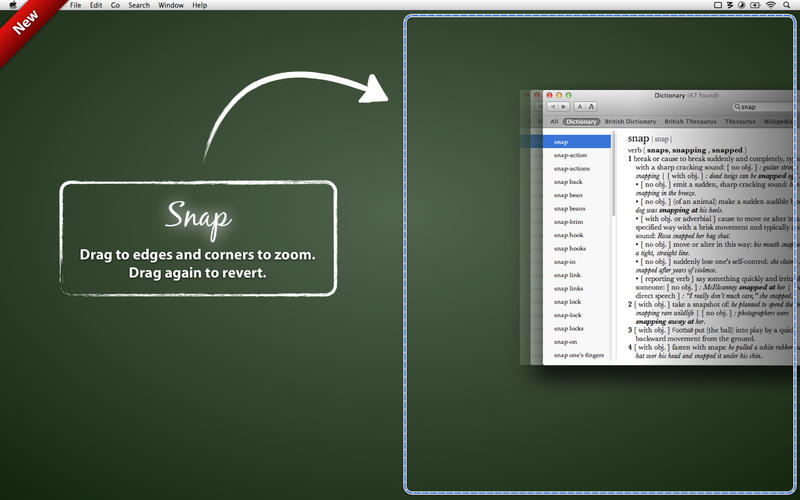This screenshot has height=500, width=800.
Task: Click the search field containing "snap"
Action: pos(765,106)
